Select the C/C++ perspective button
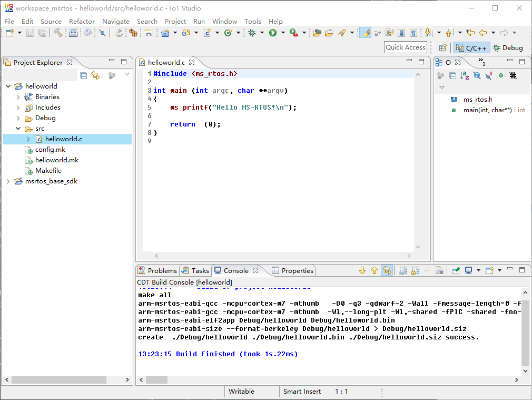This screenshot has width=532, height=400. point(471,47)
